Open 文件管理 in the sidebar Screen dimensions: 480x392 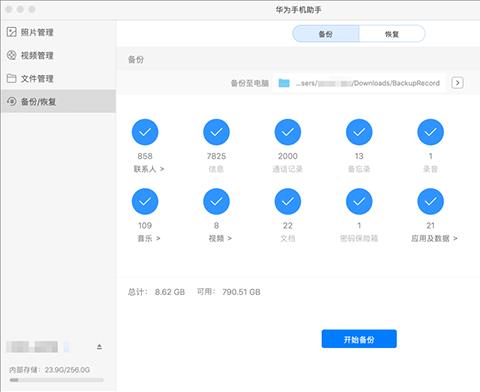58,78
